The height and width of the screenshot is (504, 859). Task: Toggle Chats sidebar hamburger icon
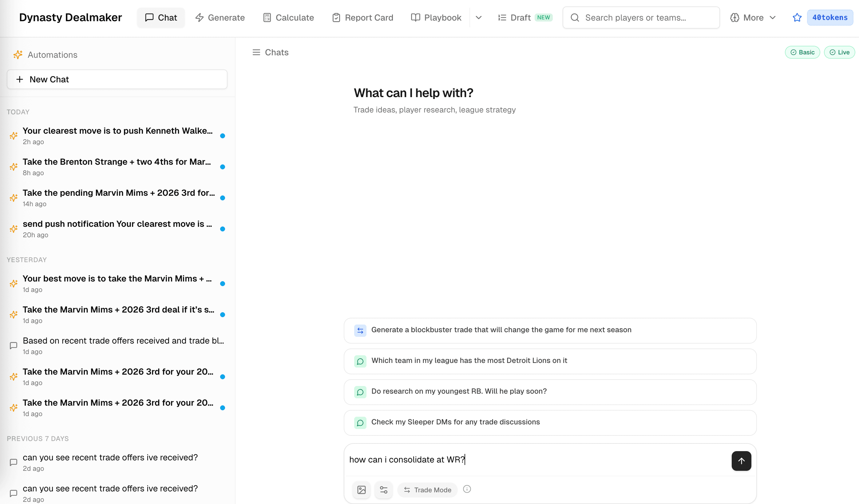click(256, 52)
